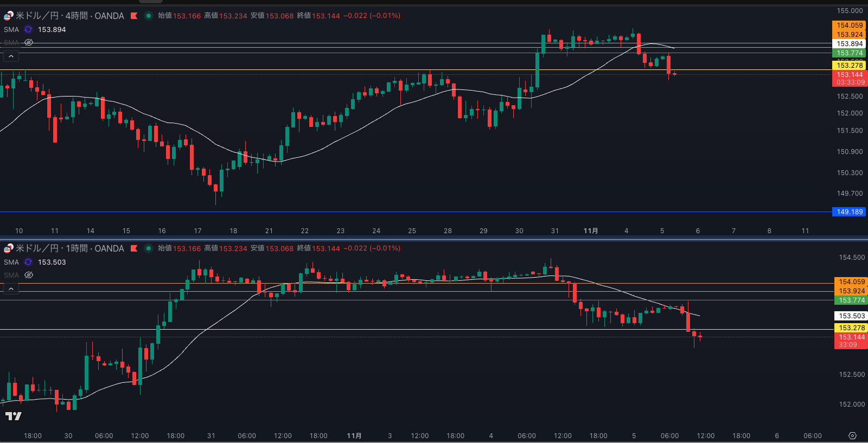Click the green market status dot on 1時間 chart
This screenshot has width=868, height=443.
click(x=148, y=248)
